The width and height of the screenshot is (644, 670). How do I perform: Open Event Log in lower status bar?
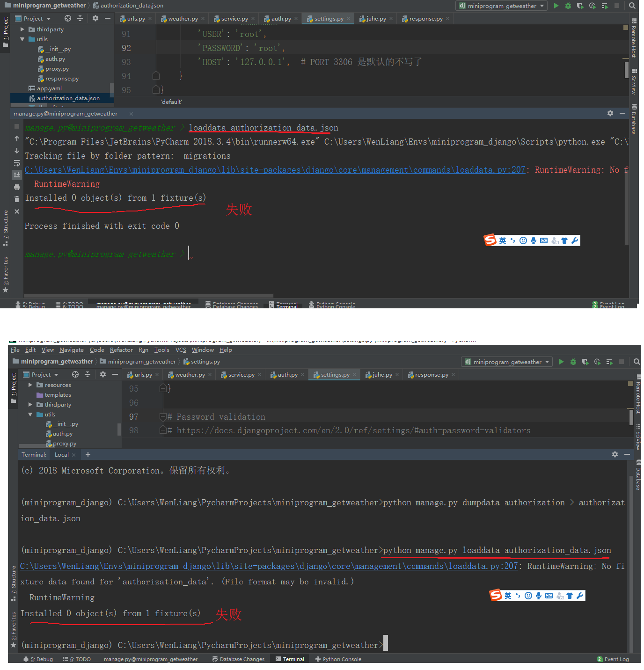tap(613, 659)
